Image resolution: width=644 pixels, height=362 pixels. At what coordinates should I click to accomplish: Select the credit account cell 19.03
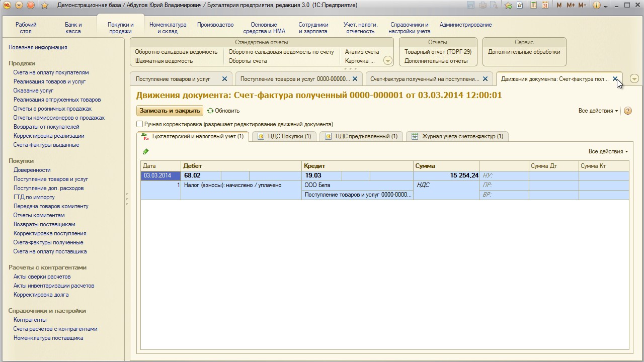(322, 175)
